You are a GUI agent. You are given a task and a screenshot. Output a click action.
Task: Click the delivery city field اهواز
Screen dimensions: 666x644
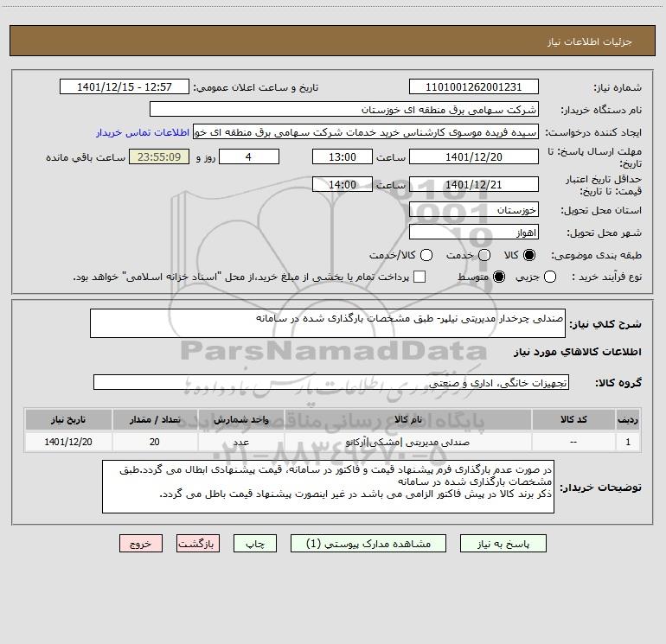474,233
